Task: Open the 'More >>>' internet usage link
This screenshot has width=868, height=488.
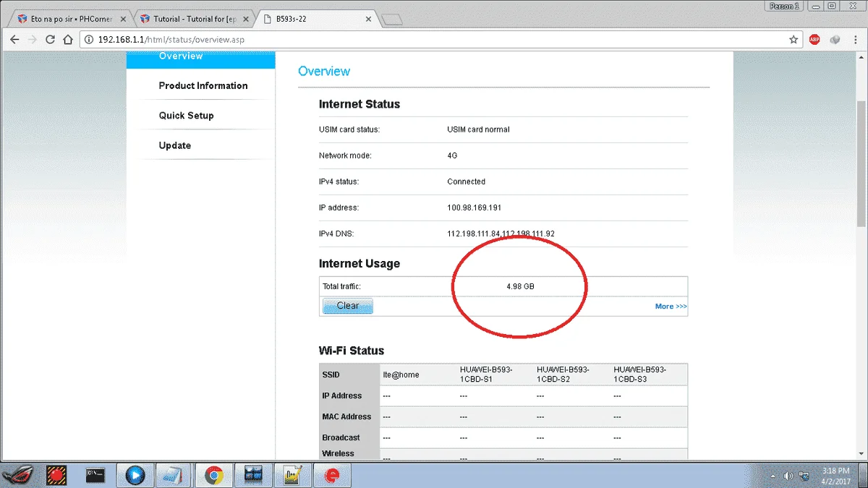Action: point(671,307)
